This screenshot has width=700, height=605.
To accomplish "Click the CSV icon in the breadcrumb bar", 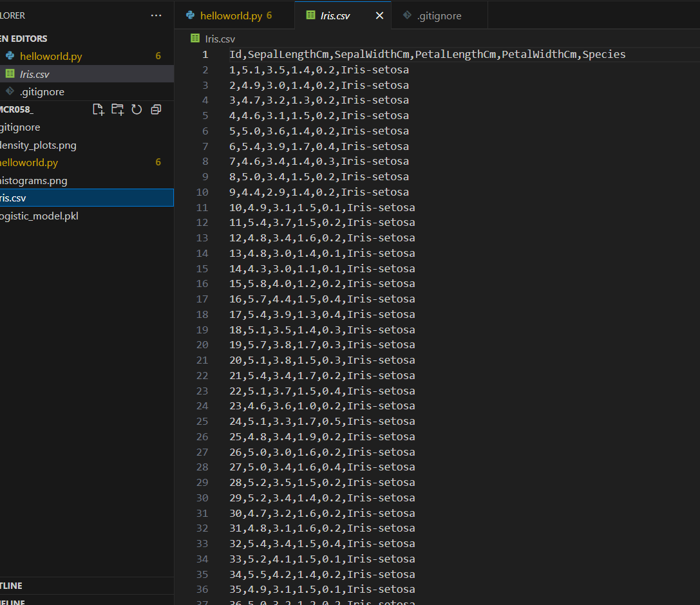I will coord(195,39).
